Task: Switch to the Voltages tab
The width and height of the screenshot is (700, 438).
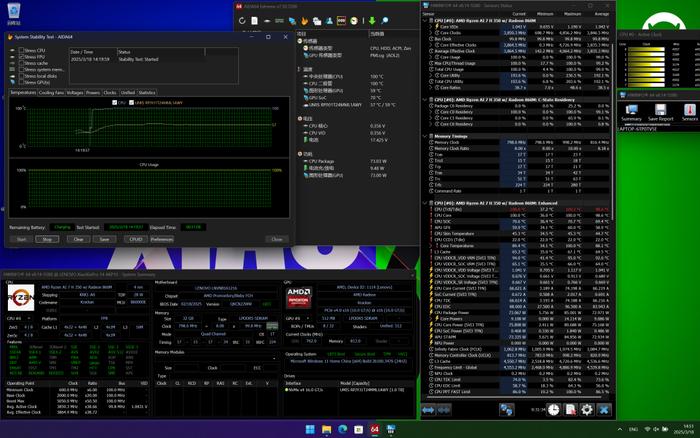Action: click(x=75, y=92)
